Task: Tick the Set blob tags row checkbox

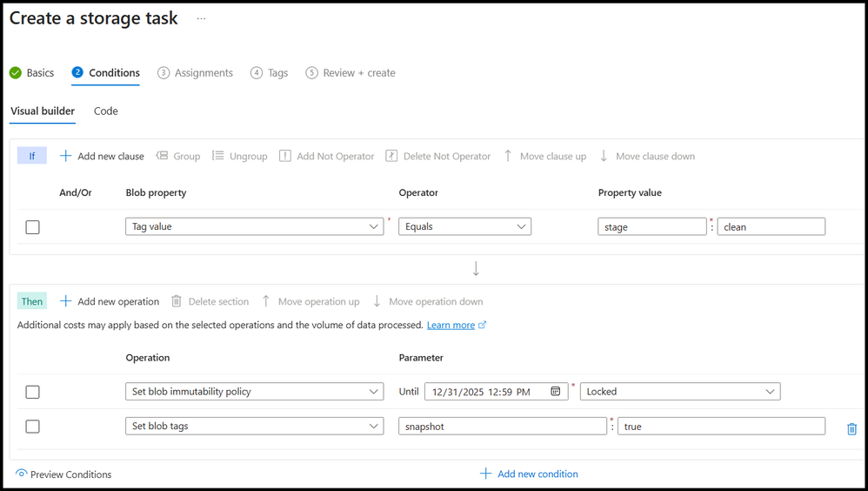Action: [32, 427]
